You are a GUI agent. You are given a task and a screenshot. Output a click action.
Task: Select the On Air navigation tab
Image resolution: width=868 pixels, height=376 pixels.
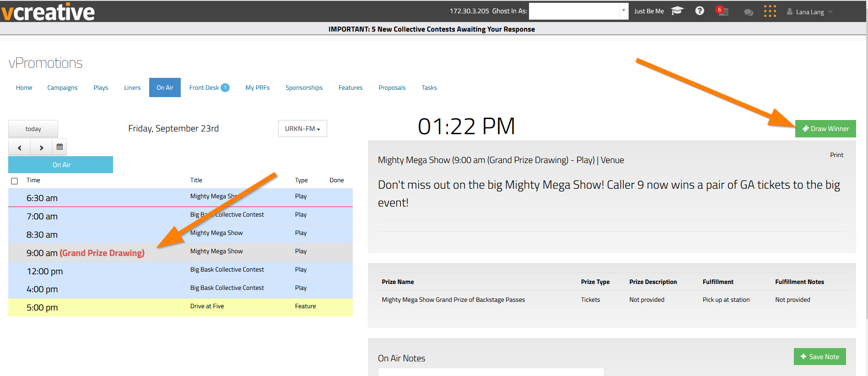[x=165, y=87]
